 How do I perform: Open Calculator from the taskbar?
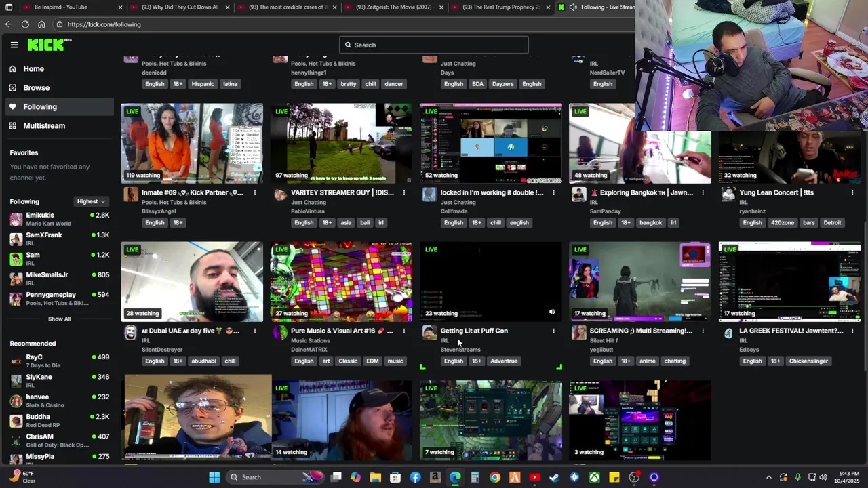pos(475,477)
